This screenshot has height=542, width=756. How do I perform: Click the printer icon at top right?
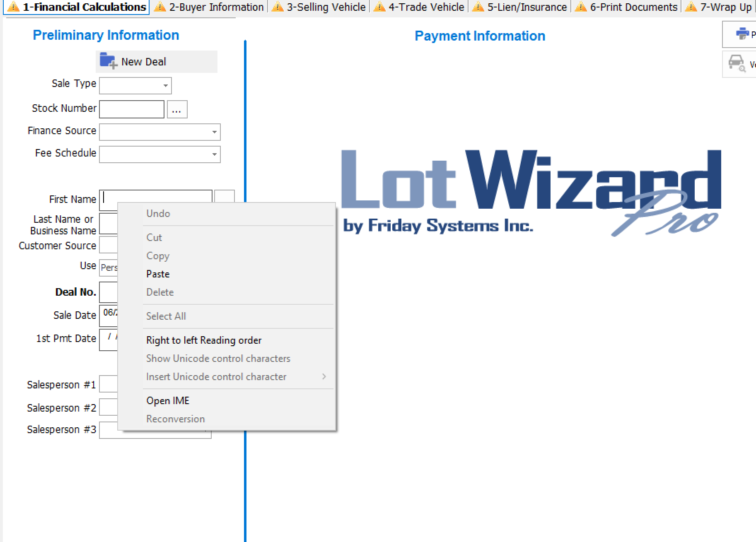742,34
